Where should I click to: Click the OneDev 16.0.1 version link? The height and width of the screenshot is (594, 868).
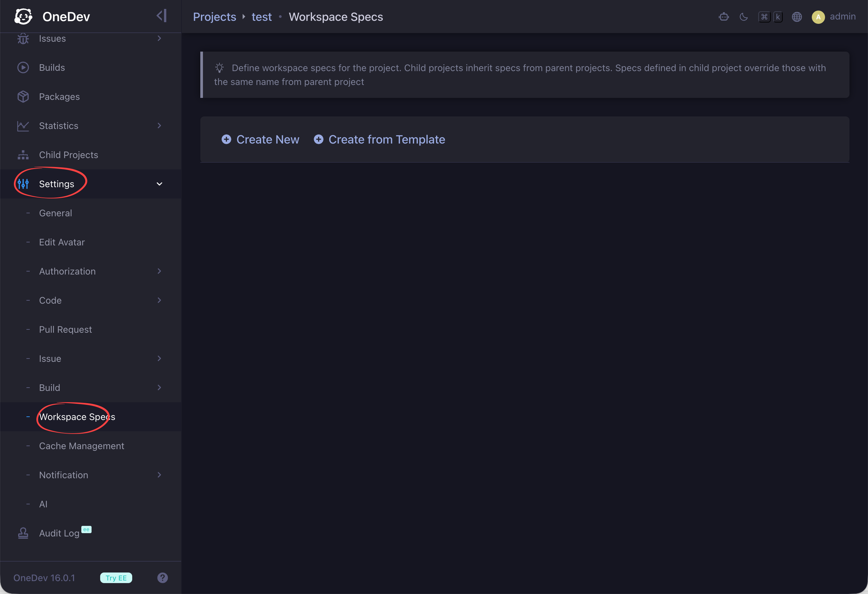point(44,578)
